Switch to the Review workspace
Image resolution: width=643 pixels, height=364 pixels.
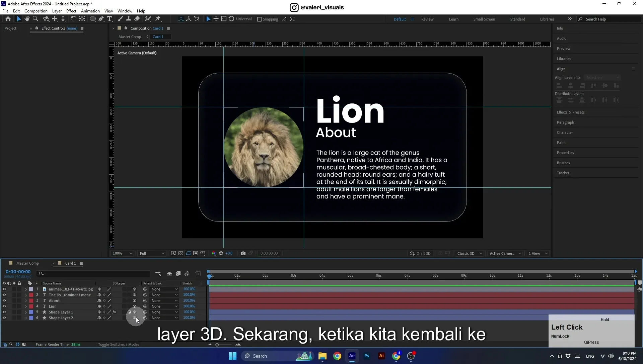pos(427,19)
